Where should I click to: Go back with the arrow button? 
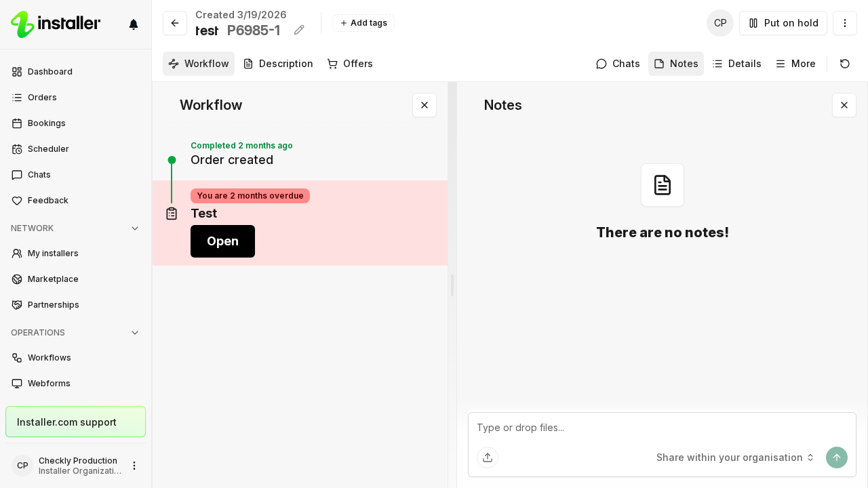tap(175, 23)
